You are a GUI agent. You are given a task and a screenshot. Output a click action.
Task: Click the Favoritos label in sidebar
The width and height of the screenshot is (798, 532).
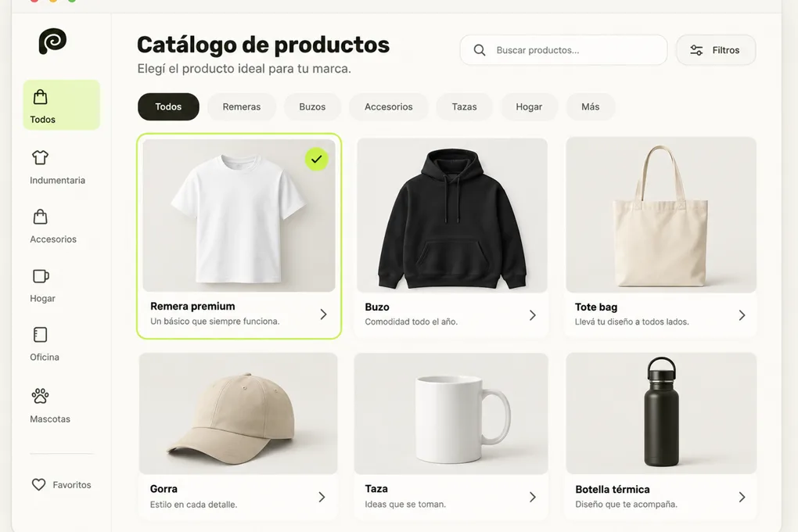pos(72,484)
